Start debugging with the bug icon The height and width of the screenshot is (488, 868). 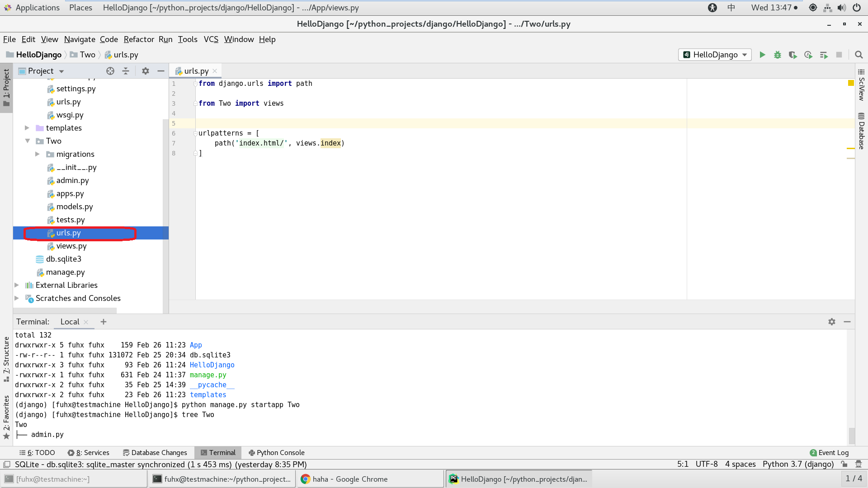click(778, 55)
